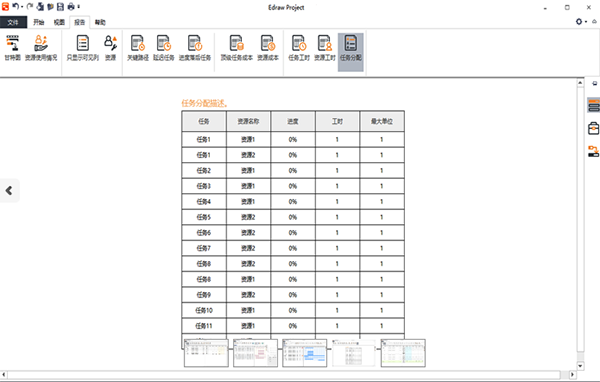Click the 任务4 cell in the table
This screenshot has height=382, width=600.
(x=204, y=202)
